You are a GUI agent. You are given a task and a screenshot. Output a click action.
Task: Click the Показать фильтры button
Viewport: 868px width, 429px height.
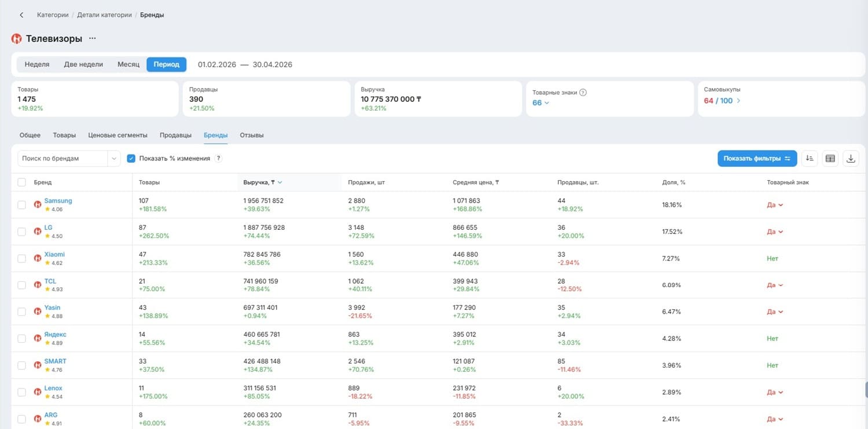click(x=757, y=159)
